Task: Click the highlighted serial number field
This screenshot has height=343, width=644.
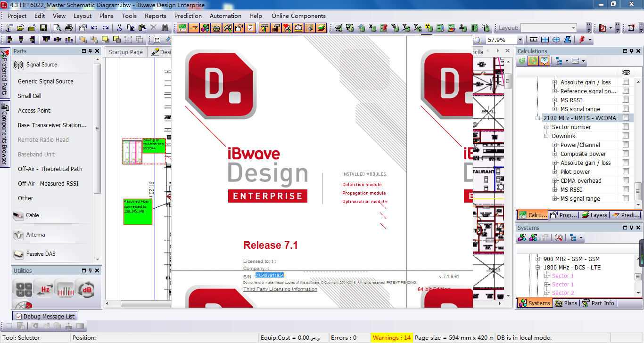Action: (x=270, y=275)
